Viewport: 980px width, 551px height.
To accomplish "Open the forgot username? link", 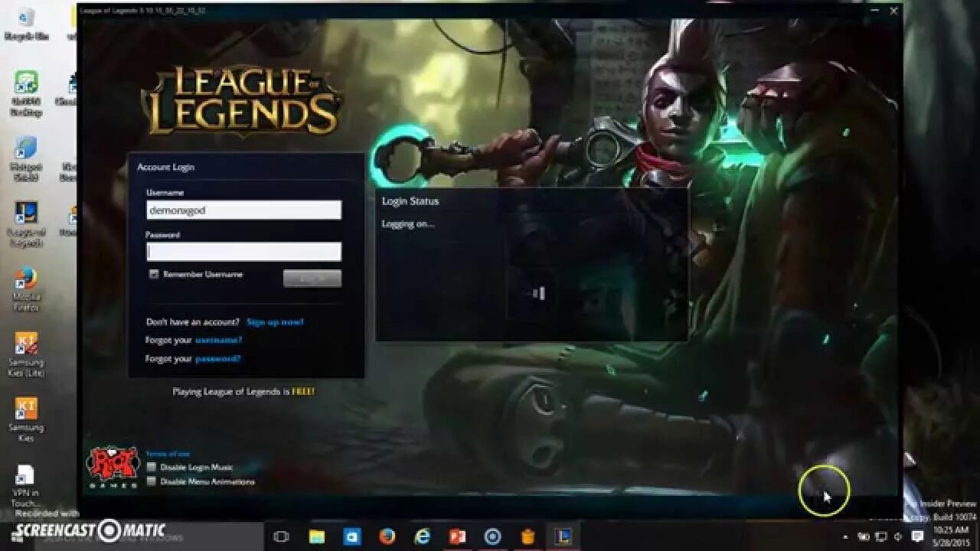I will coord(218,340).
